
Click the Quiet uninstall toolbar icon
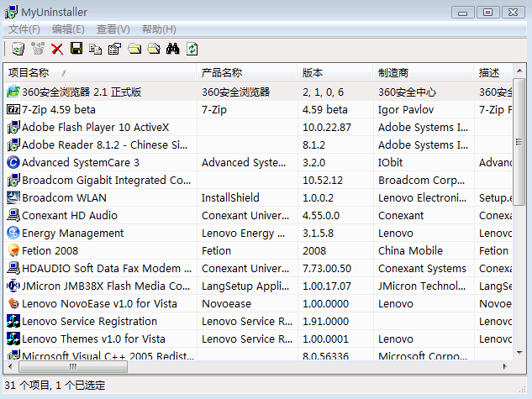(38, 49)
